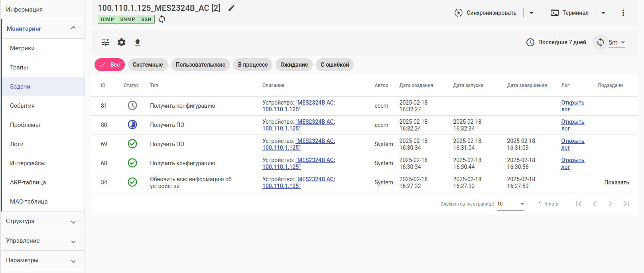Go to last page arrow
This screenshot has width=644, height=273.
click(626, 204)
